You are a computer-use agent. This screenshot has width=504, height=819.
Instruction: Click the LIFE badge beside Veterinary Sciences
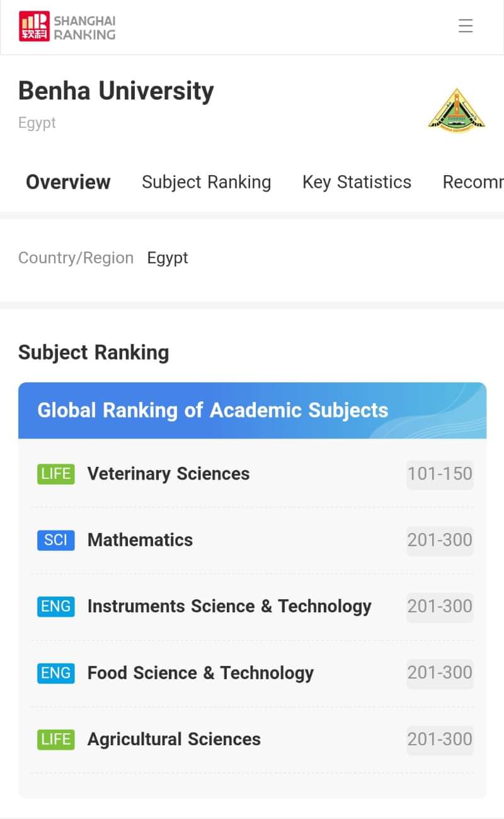[55, 474]
